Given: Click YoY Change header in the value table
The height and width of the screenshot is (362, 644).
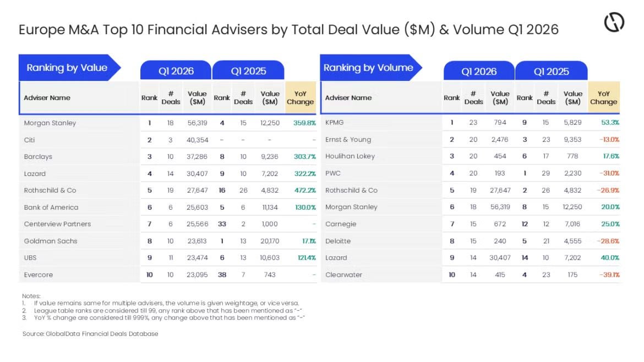Looking at the screenshot, I should point(300,98).
